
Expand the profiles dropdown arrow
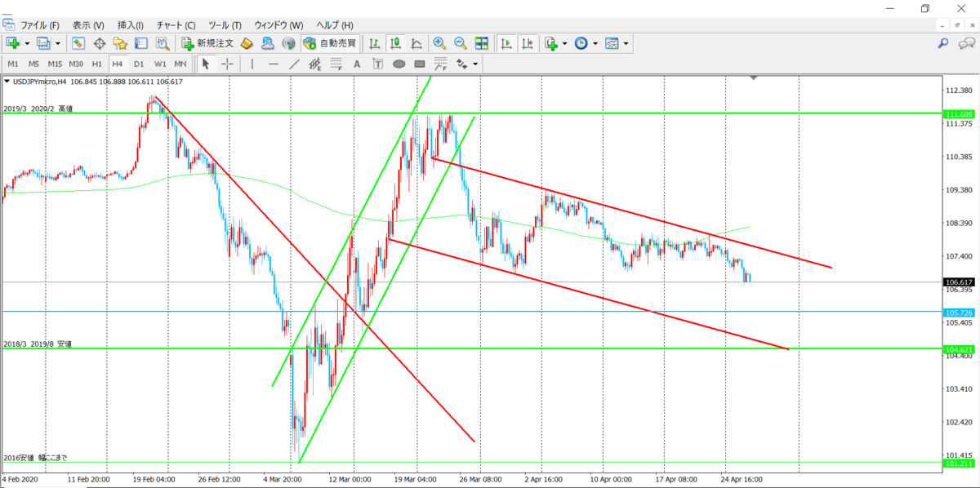(x=57, y=42)
